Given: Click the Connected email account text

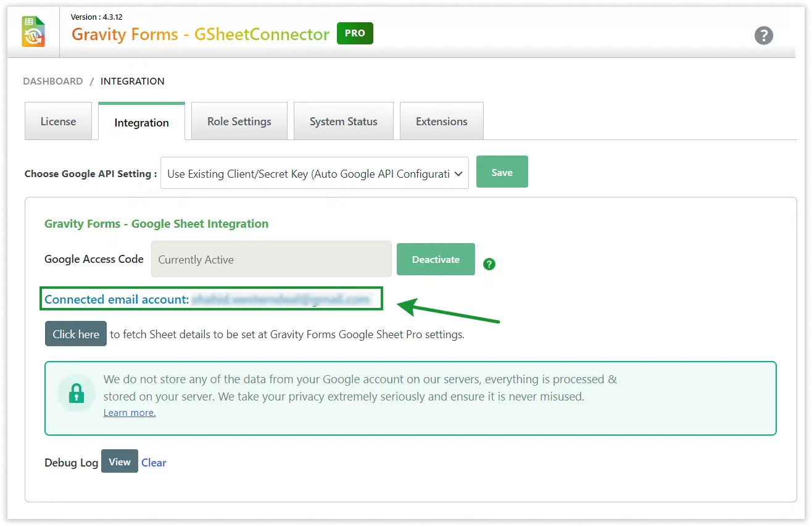Looking at the screenshot, I should pyautogui.click(x=117, y=299).
